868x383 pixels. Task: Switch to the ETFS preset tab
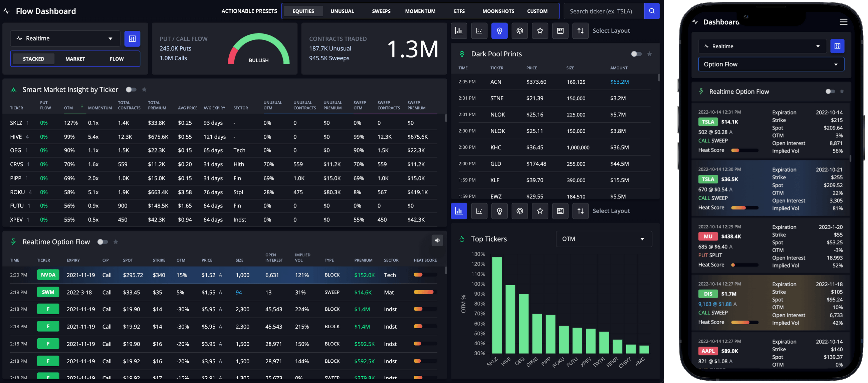tap(459, 11)
